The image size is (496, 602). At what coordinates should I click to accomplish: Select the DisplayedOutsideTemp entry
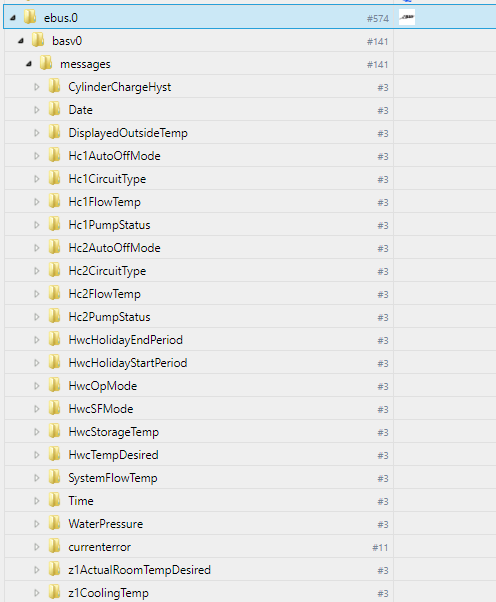point(128,133)
